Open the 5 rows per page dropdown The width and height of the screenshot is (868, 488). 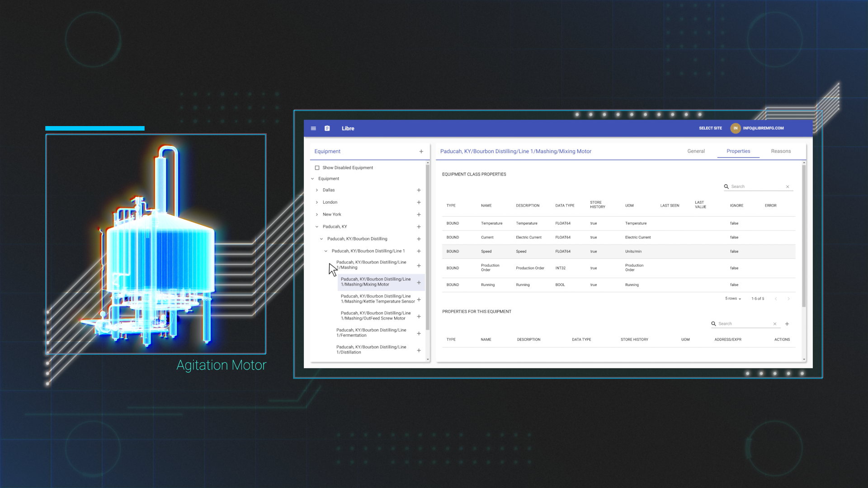pyautogui.click(x=733, y=299)
